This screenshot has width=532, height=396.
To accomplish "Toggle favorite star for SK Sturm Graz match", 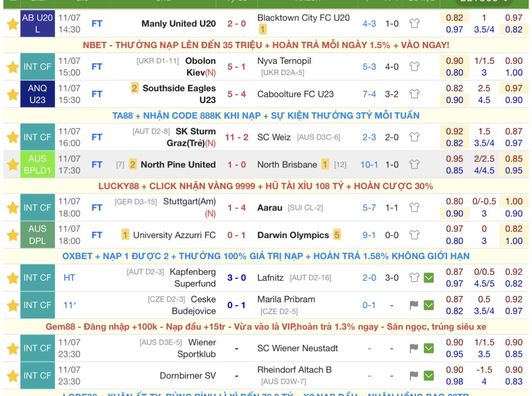I will 12,137.
